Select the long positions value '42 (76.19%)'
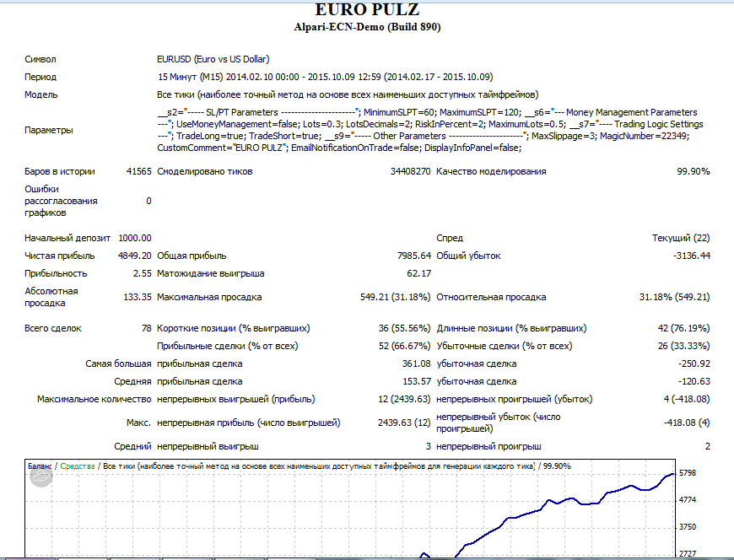Screen dimensions: 734x560 point(684,328)
